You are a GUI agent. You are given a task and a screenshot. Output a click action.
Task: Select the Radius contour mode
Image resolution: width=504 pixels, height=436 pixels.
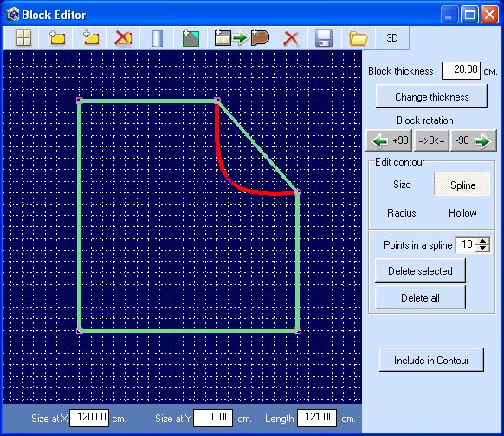coord(401,213)
